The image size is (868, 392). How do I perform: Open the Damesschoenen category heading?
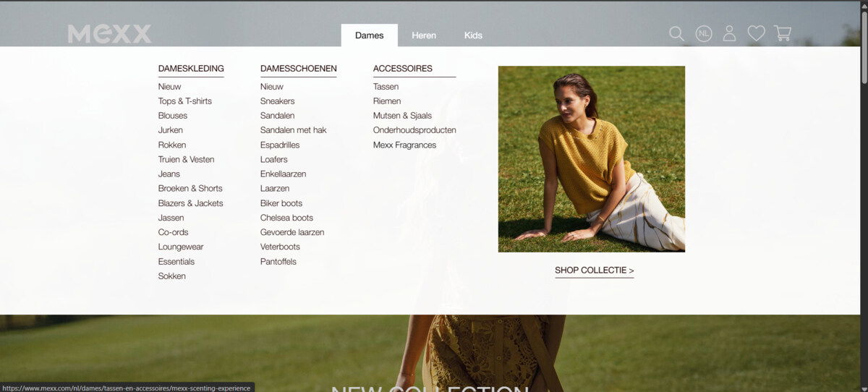click(x=298, y=69)
